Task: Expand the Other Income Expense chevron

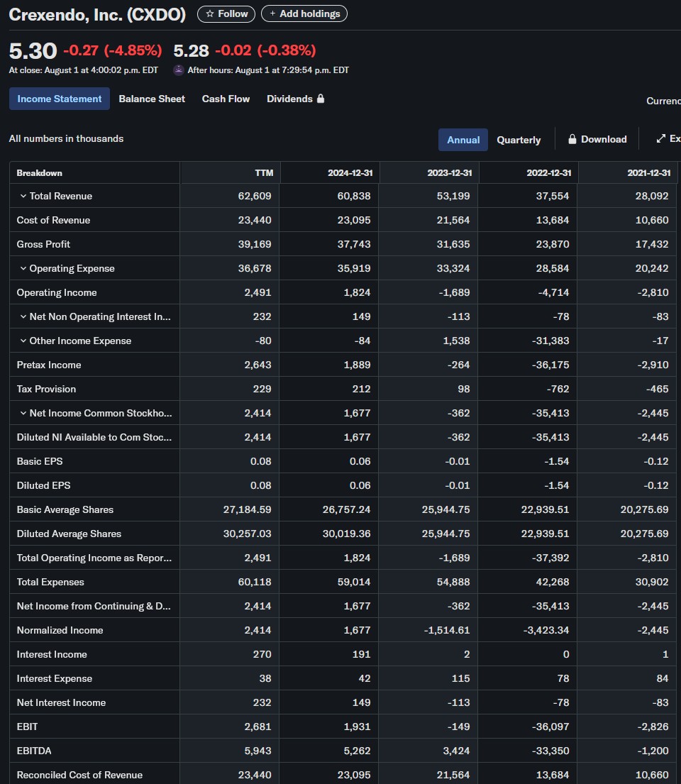Action: click(23, 341)
